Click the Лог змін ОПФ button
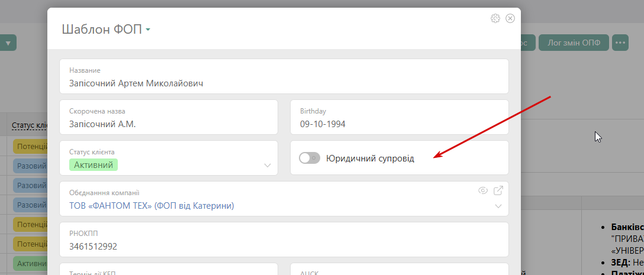Screen dimensions: 644x275 pos(574,43)
